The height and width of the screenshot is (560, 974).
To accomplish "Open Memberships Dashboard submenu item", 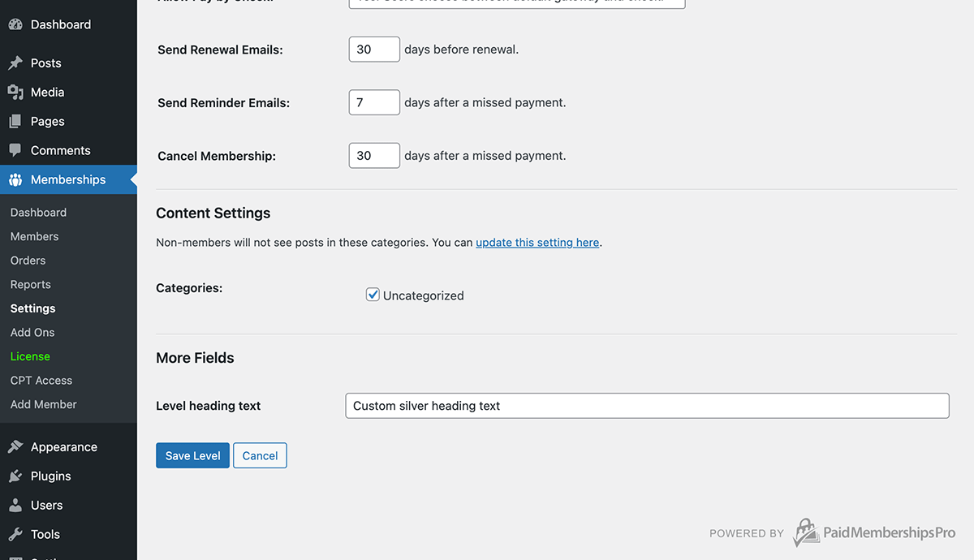I will point(38,213).
